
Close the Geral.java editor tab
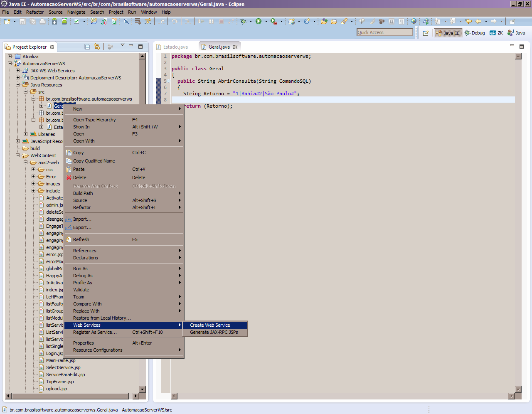tap(235, 47)
